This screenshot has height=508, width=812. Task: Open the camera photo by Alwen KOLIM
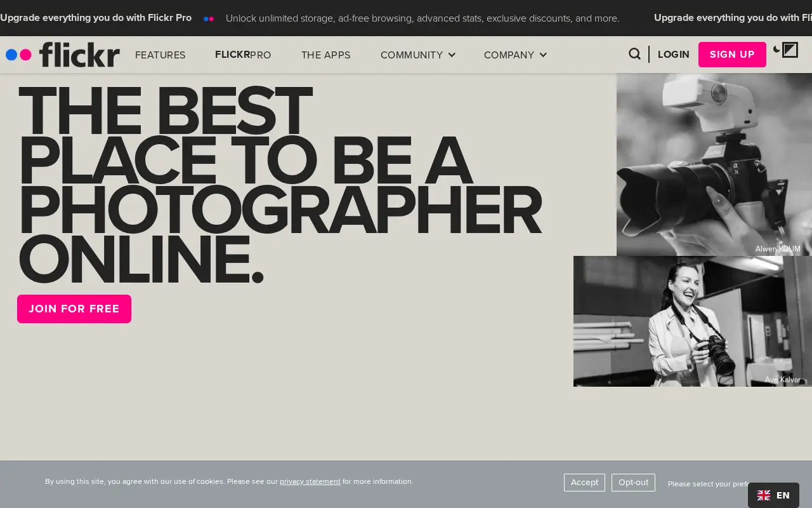pyautogui.click(x=714, y=164)
